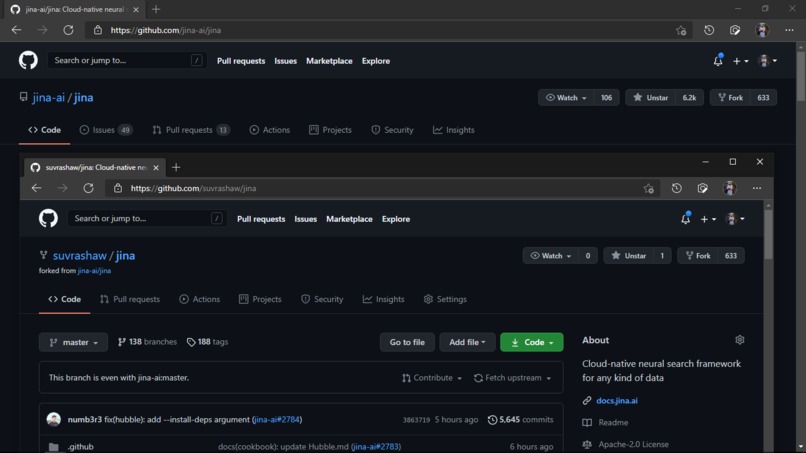
Task: Go back in the back window browser toolbar
Action: tap(16, 30)
